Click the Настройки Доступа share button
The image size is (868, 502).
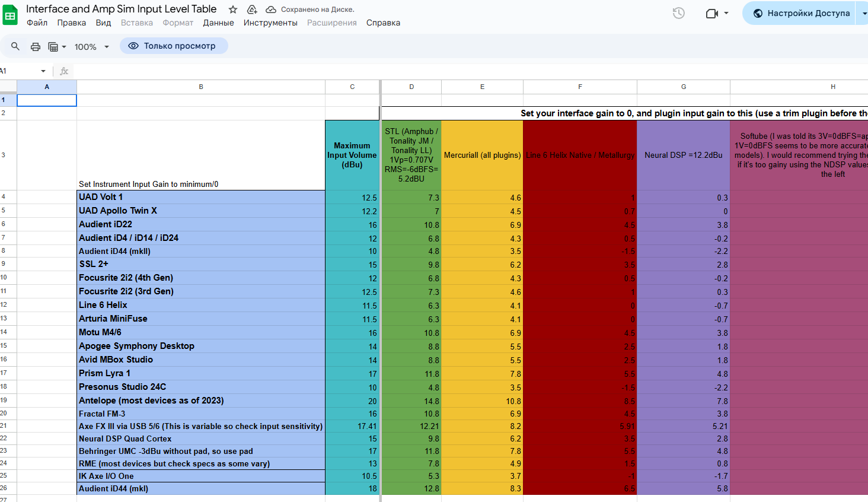point(799,13)
